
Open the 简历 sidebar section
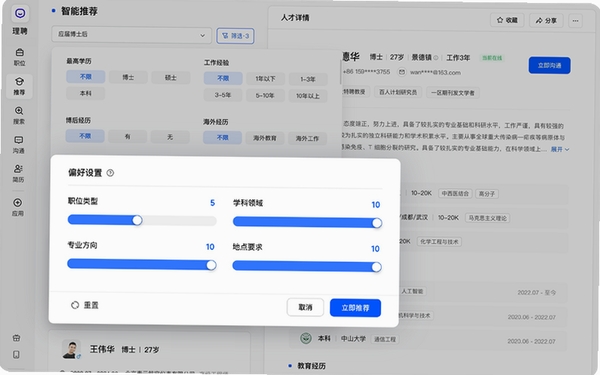coord(18,173)
